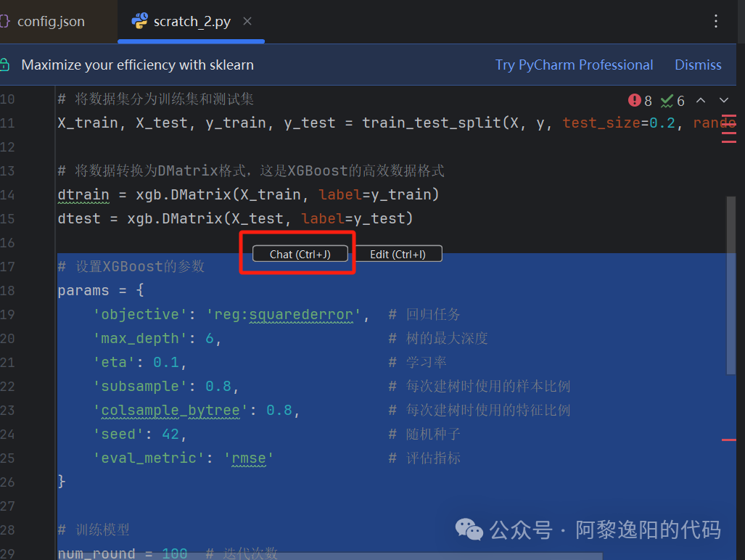This screenshot has height=560, width=745.
Task: Click 'params = {' on line 18
Action: click(x=101, y=291)
